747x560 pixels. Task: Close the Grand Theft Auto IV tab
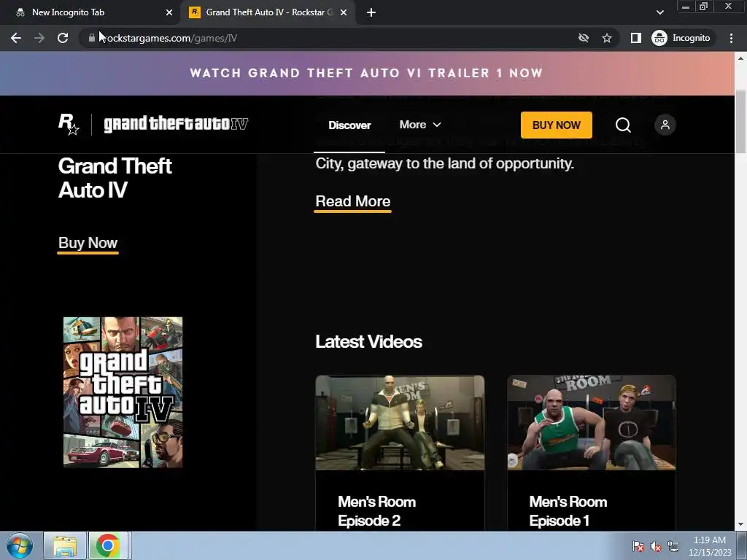click(344, 12)
